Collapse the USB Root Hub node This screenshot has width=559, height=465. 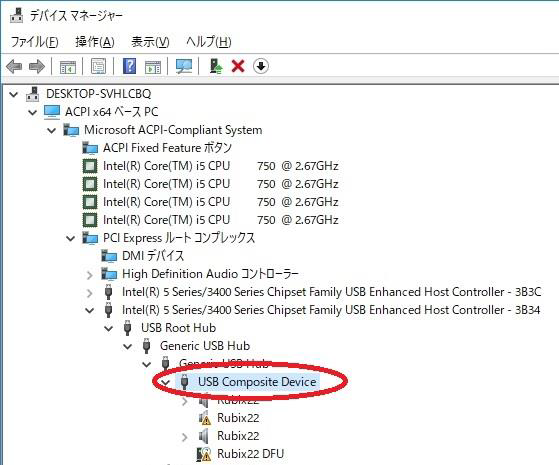click(108, 328)
